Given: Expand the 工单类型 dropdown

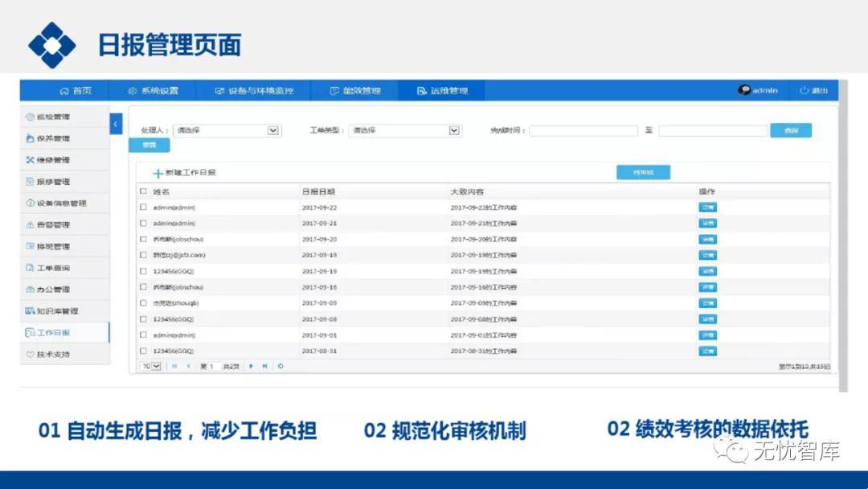Looking at the screenshot, I should [x=454, y=130].
